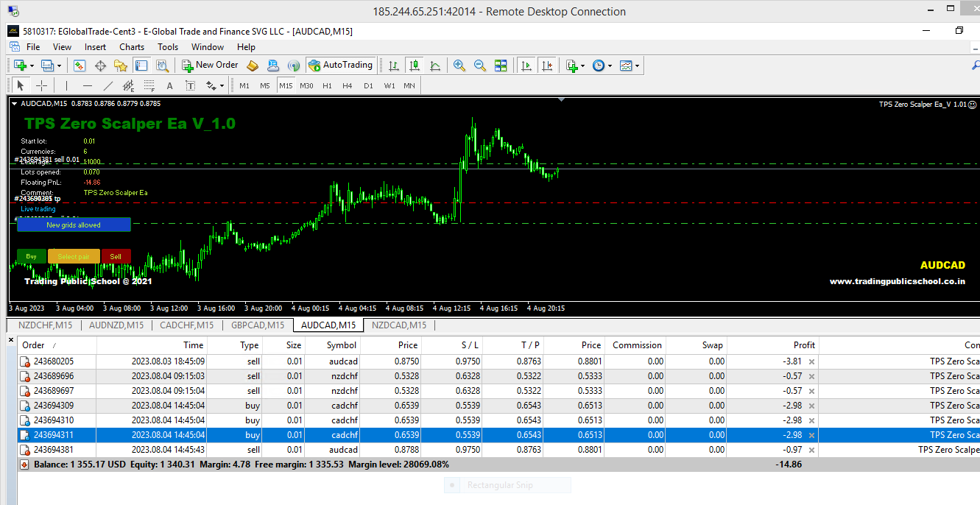Toggle chart shift mode
The image size is (980, 505).
(548, 66)
